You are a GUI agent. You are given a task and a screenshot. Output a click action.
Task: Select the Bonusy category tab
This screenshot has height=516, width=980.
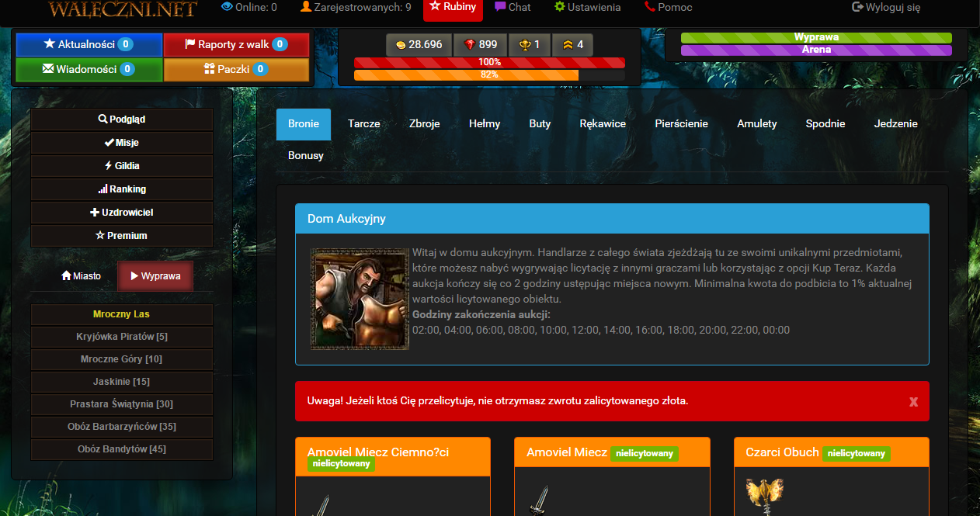[x=306, y=156]
